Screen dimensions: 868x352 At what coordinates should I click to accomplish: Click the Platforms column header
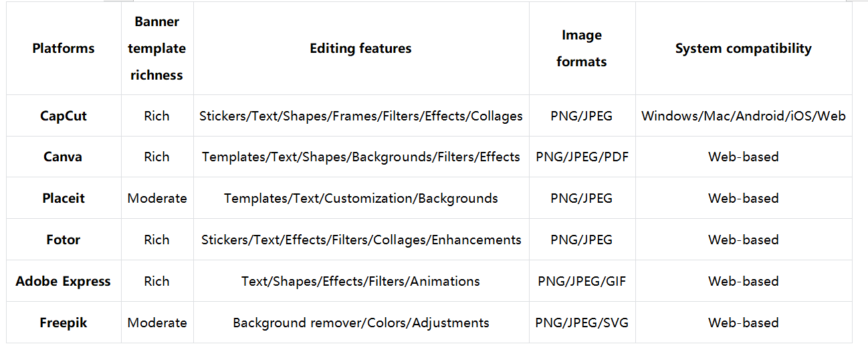(64, 48)
